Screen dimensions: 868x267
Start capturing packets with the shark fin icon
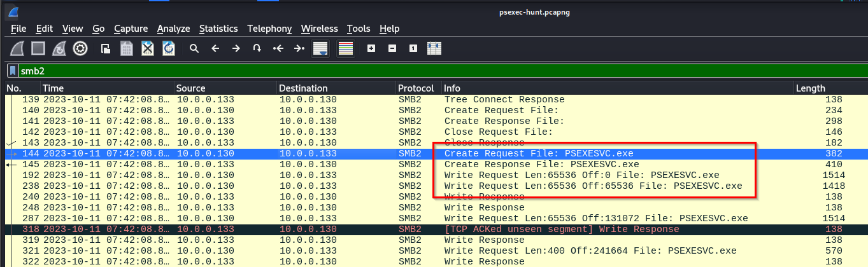pyautogui.click(x=17, y=48)
